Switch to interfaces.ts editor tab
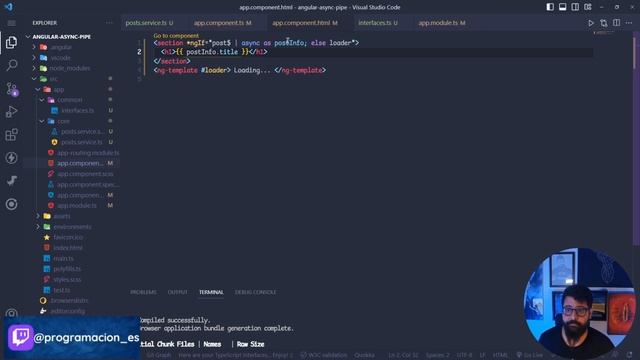 [x=378, y=23]
